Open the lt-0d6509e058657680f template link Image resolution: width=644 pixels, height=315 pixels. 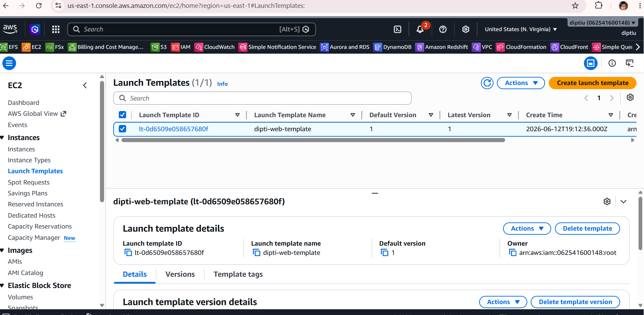173,129
